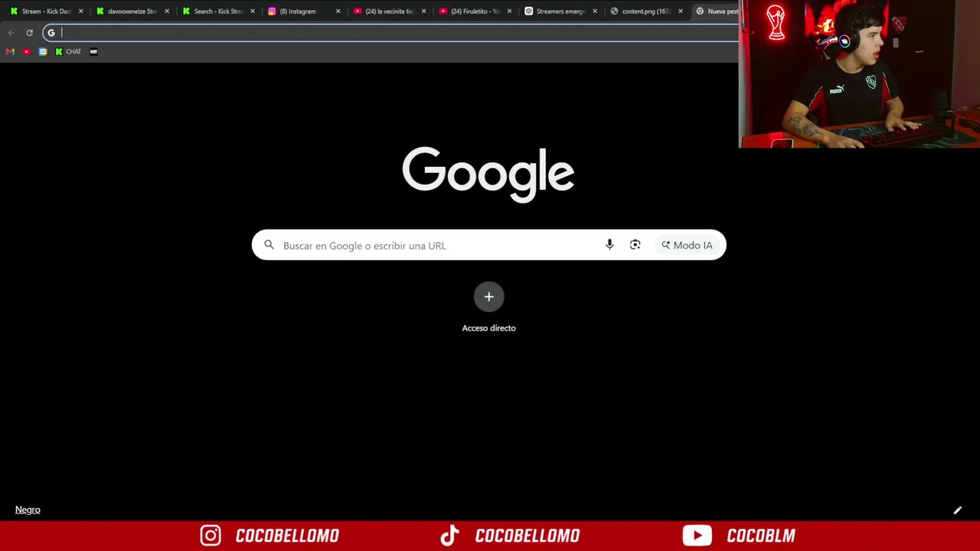Viewport: 980px width, 551px height.
Task: Click the streamer webcam overlay
Action: click(859, 73)
